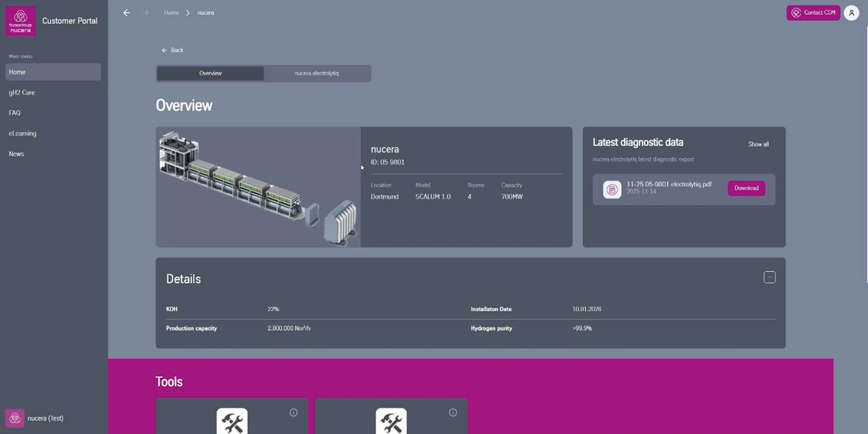The image size is (868, 434).
Task: Open the first tool's icon
Action: click(232, 422)
